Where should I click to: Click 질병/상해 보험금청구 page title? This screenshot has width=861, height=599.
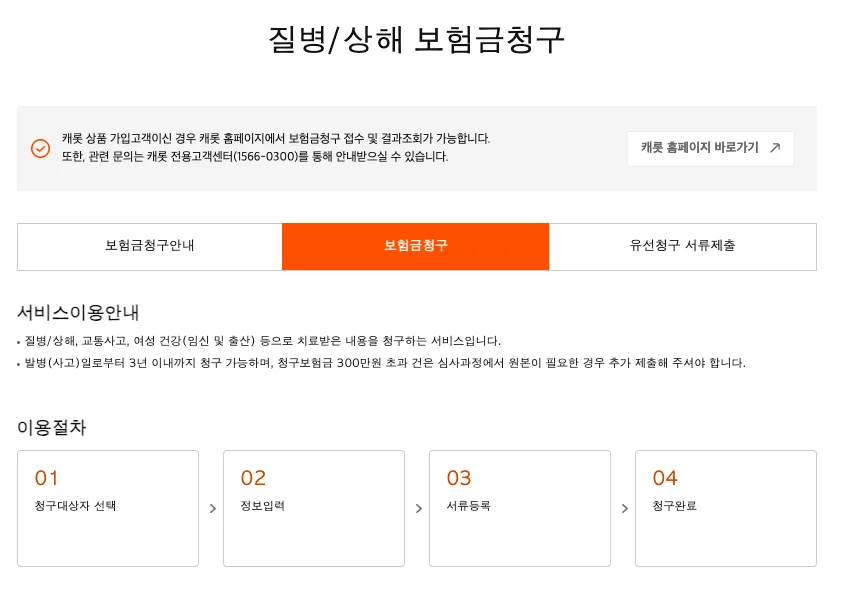[416, 40]
